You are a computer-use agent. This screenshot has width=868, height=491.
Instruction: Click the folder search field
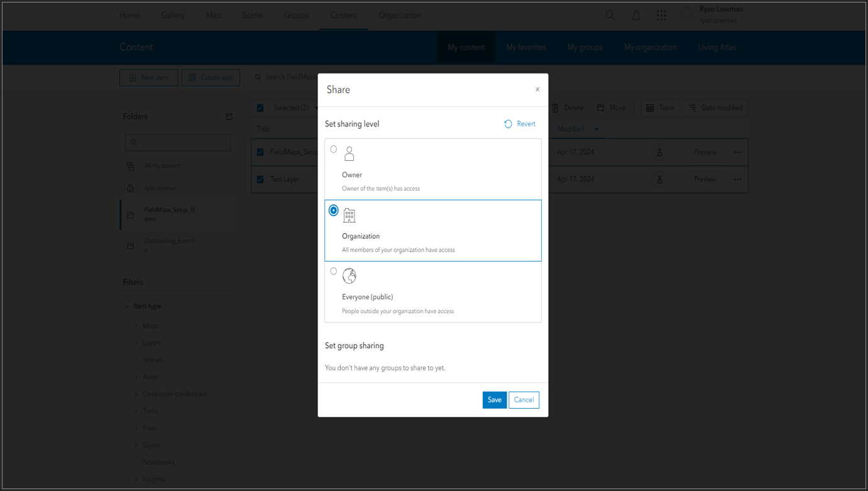(178, 142)
